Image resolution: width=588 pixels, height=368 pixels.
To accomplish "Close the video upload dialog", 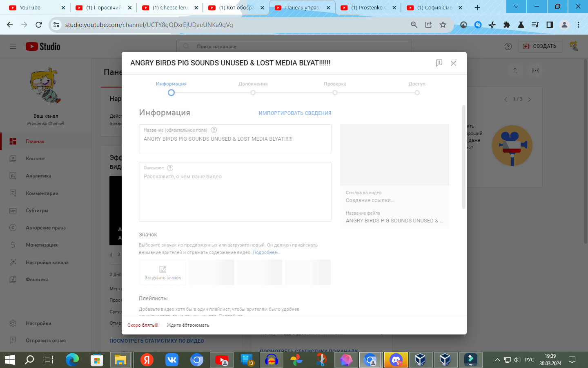I will [453, 63].
